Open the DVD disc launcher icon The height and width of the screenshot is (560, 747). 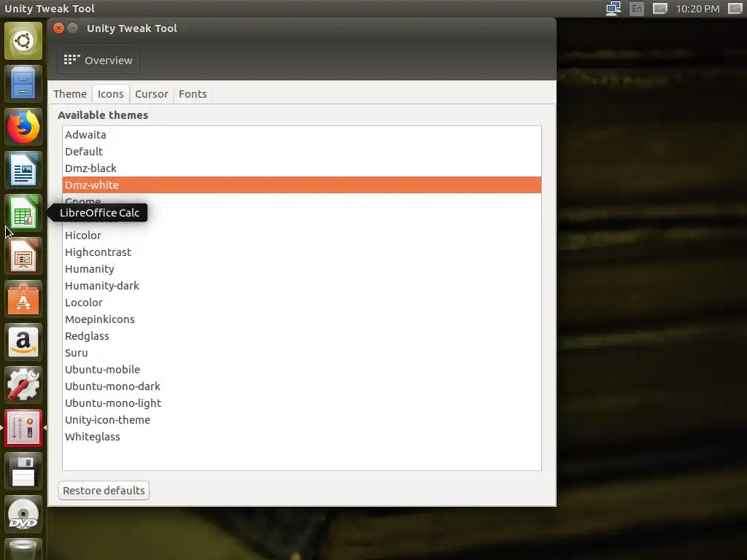(23, 514)
